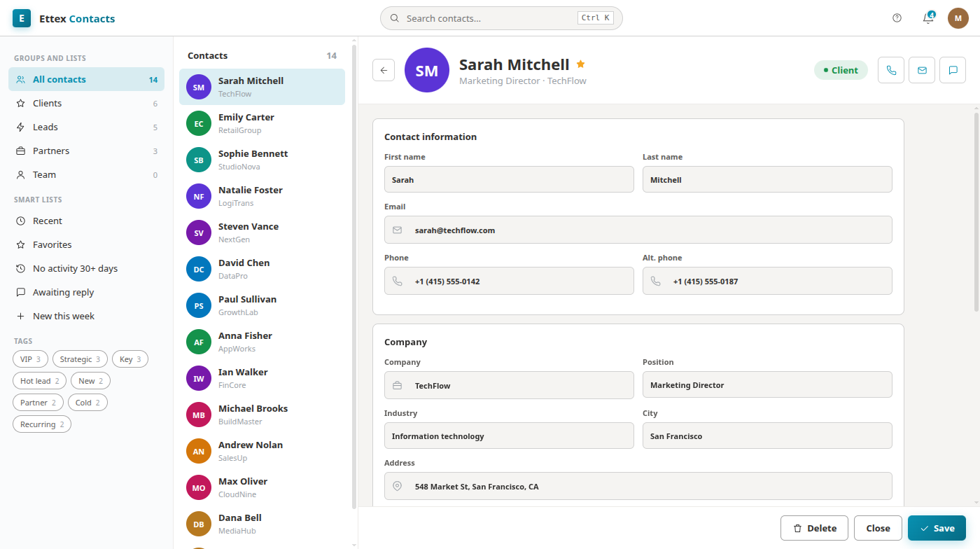Select Sophie Bennett's SB avatar
This screenshot has width=980, height=549.
199,160
